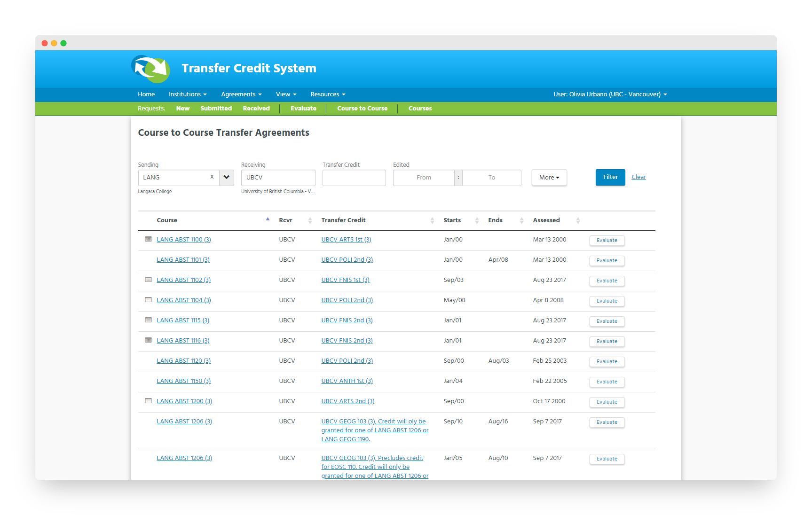Open details icon for LANG ABST 1200 row
The height and width of the screenshot is (515, 812).
point(148,401)
